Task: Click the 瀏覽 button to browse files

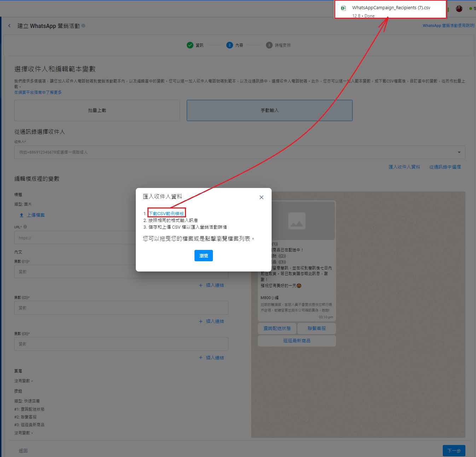Action: coord(204,256)
